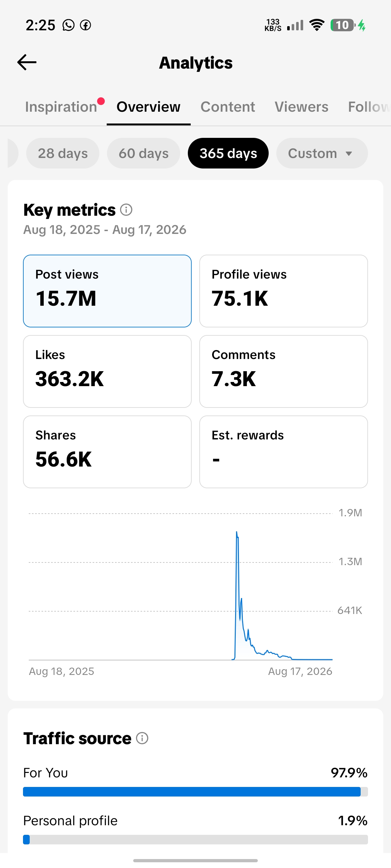Switch to the Content tab
Image resolution: width=391 pixels, height=868 pixels.
228,107
